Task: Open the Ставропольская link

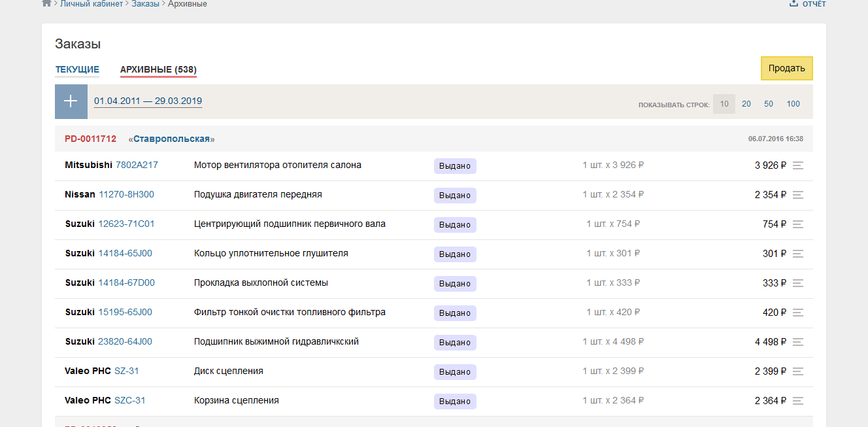Action: [x=171, y=139]
